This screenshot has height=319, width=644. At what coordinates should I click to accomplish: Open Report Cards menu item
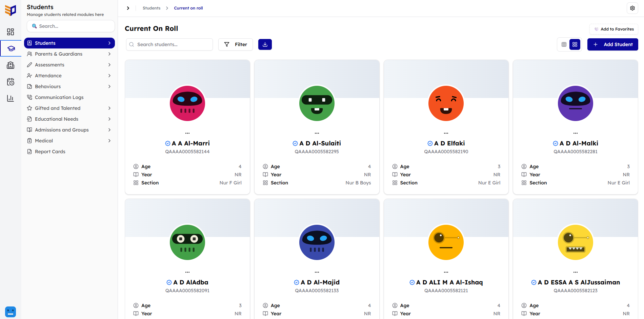coord(50,152)
